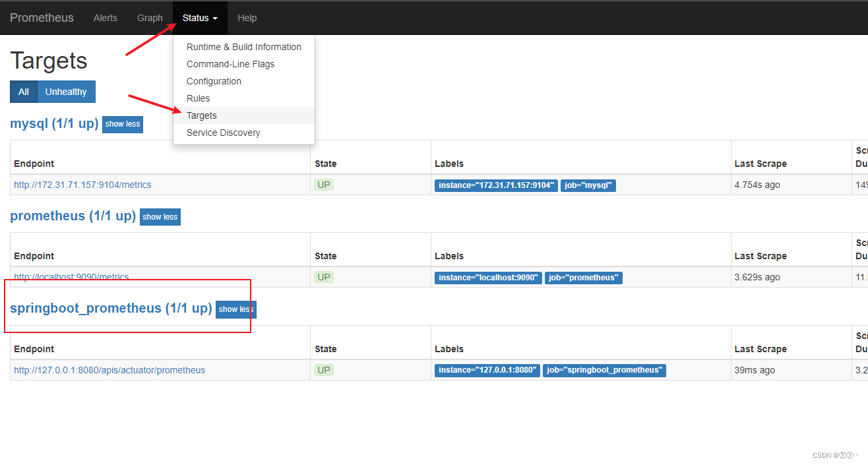The image size is (868, 465).
Task: Open endpoint http://127.0.0.1:8080/apis/actuator/prometheus
Action: (x=109, y=370)
